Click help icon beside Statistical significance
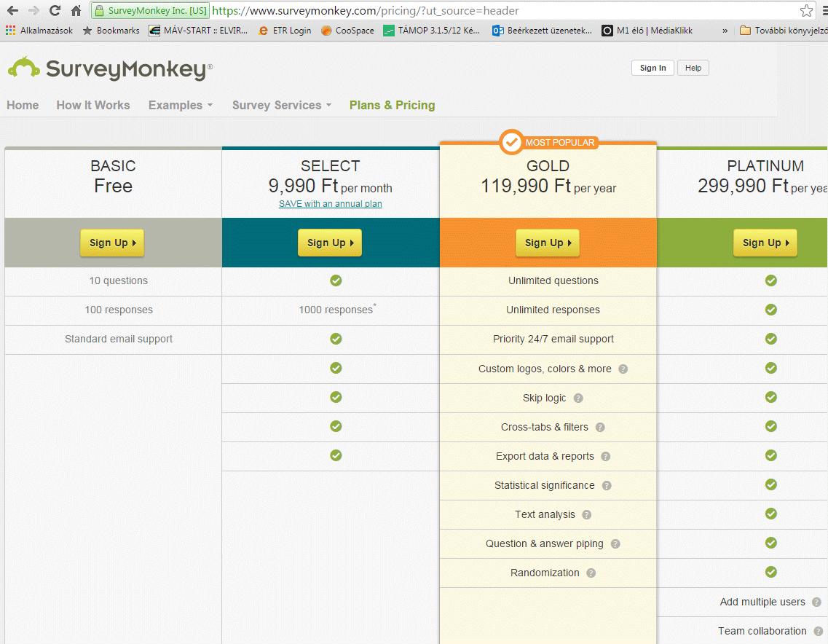The height and width of the screenshot is (644, 828). (607, 486)
